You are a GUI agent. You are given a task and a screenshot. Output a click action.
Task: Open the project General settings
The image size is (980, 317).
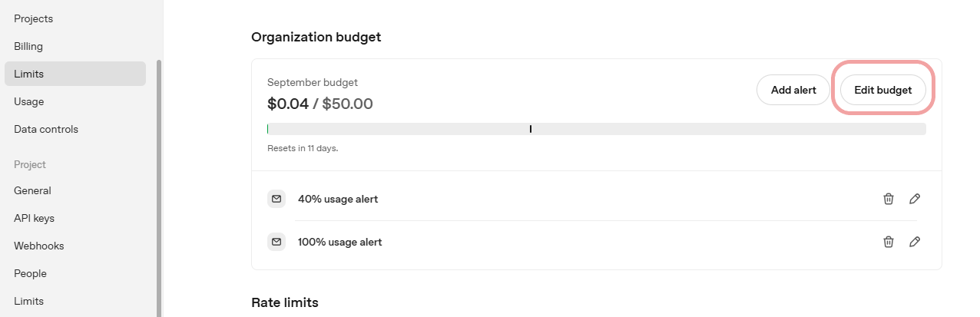coord(32,190)
